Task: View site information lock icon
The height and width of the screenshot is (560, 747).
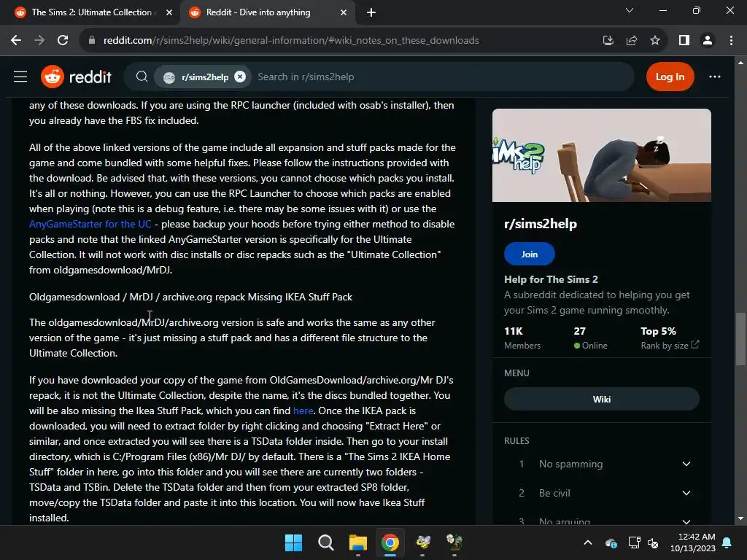Action: 91,41
